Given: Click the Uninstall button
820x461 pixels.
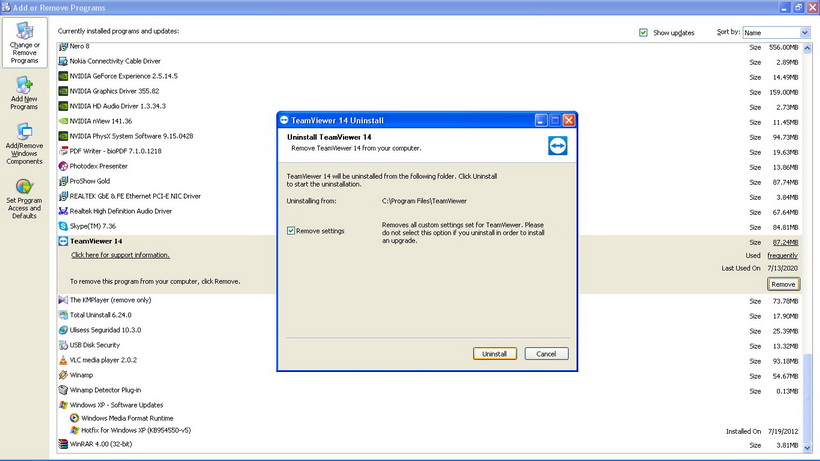Looking at the screenshot, I should tap(495, 354).
